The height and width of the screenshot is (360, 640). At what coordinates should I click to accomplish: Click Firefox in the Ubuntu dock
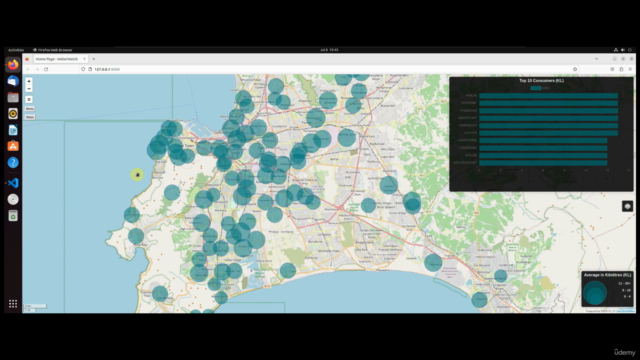click(13, 65)
